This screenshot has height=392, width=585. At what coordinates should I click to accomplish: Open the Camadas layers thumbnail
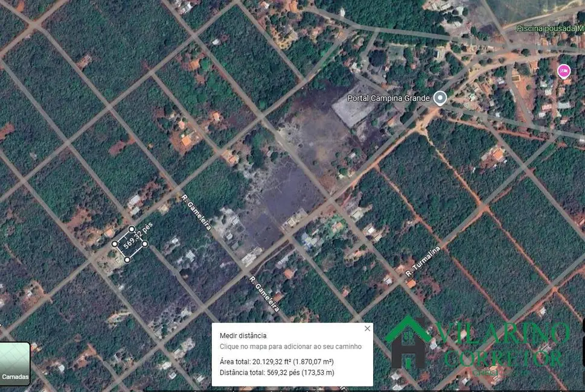(x=14, y=364)
